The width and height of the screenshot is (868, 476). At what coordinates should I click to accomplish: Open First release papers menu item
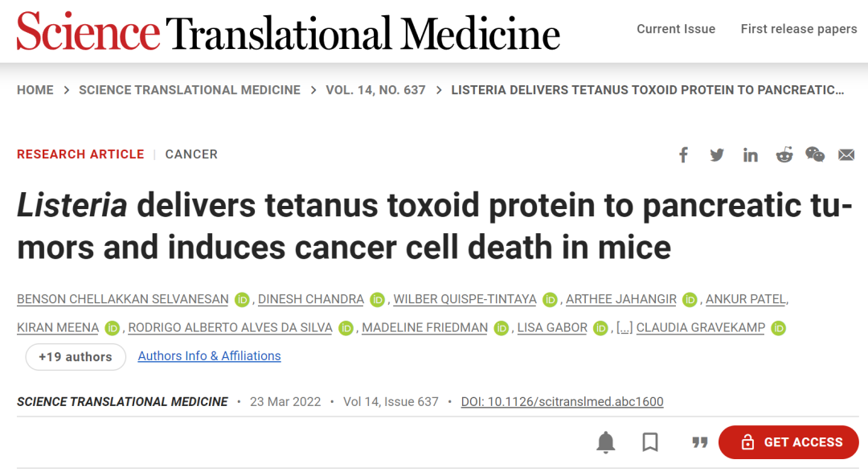pyautogui.click(x=799, y=29)
